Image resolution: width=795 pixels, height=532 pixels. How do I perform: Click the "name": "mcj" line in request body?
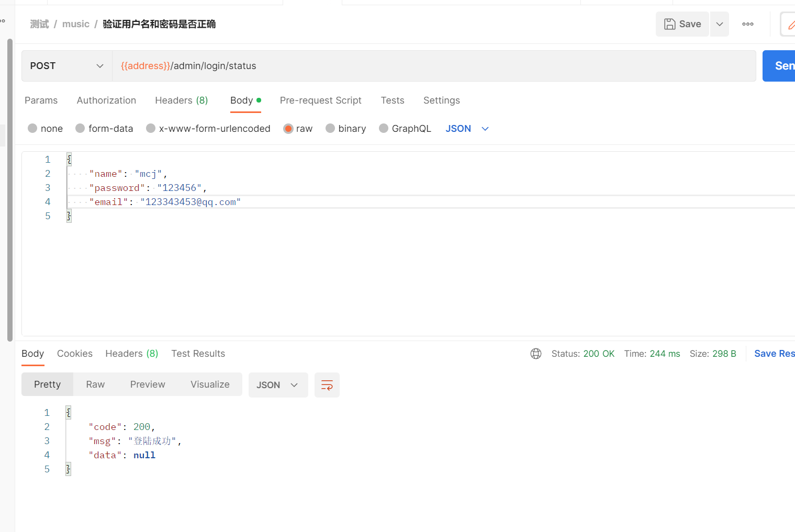tap(128, 174)
